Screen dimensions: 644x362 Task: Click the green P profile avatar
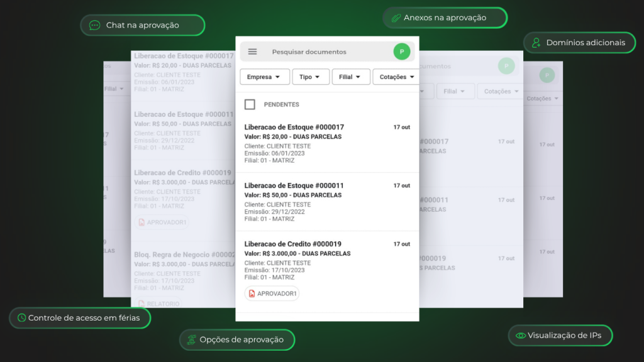[402, 52]
